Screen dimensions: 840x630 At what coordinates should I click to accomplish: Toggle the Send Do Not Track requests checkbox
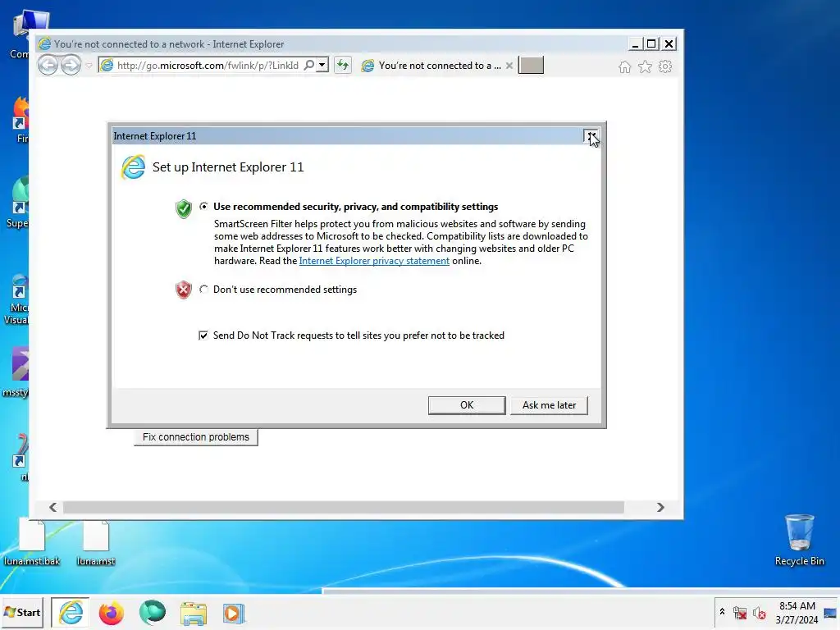[203, 336]
